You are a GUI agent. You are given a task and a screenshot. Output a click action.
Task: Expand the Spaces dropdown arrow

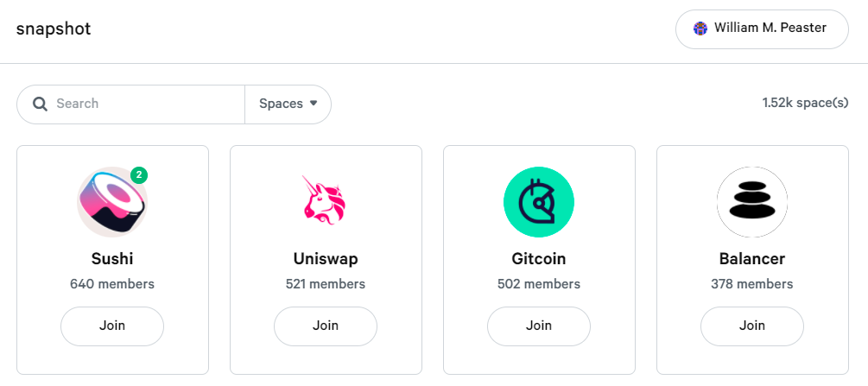tap(314, 104)
